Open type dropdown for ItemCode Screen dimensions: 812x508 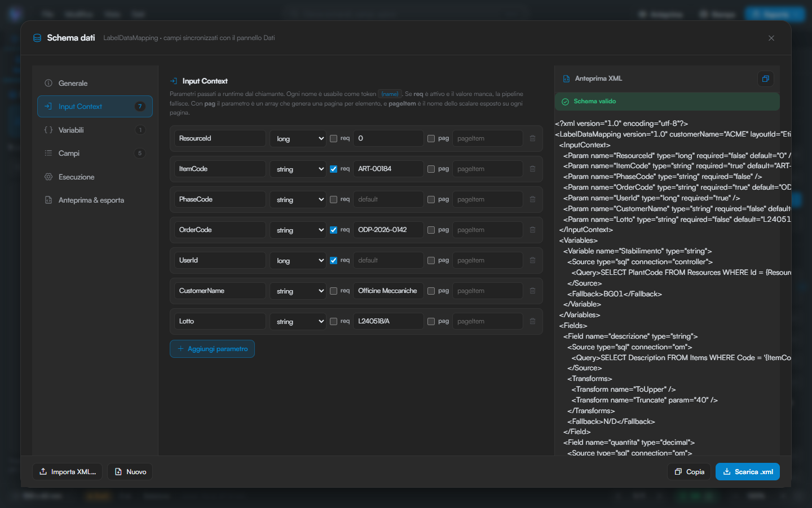[298, 169]
